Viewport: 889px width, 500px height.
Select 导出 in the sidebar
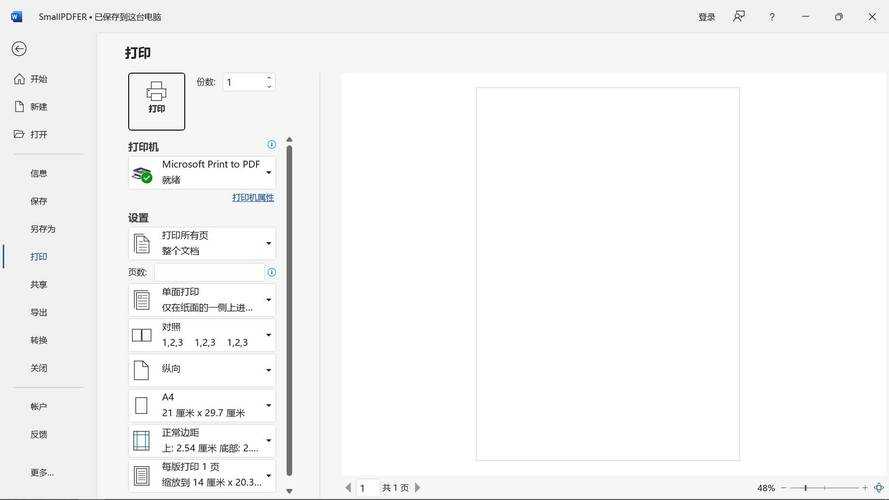[39, 312]
